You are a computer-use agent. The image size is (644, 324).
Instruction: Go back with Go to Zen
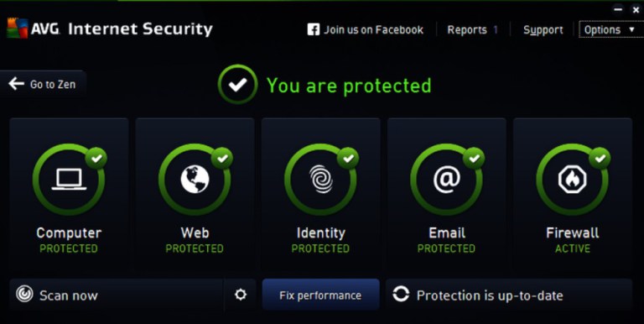(43, 84)
